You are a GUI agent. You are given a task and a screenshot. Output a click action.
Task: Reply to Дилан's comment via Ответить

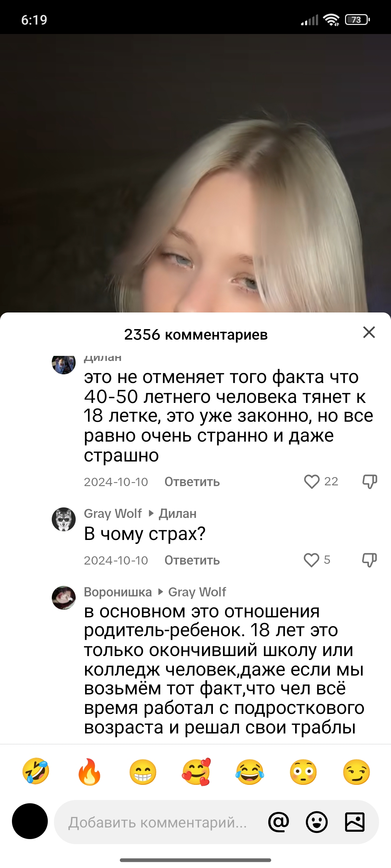192,482
